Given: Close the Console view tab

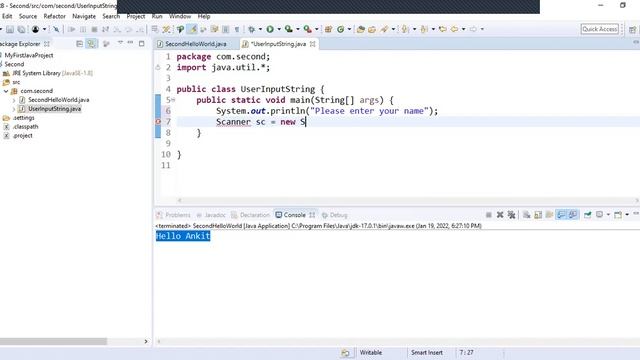Looking at the screenshot, I should point(312,215).
